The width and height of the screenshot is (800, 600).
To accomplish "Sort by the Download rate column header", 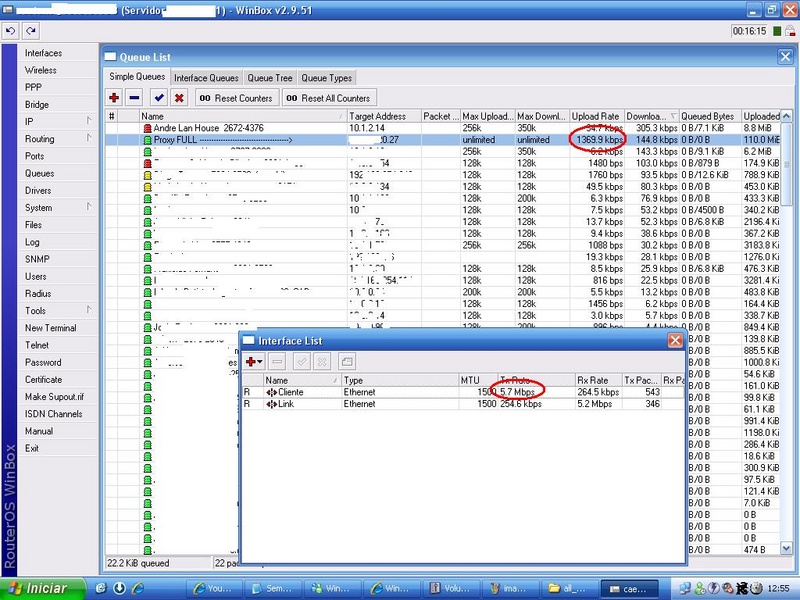I will (652, 116).
